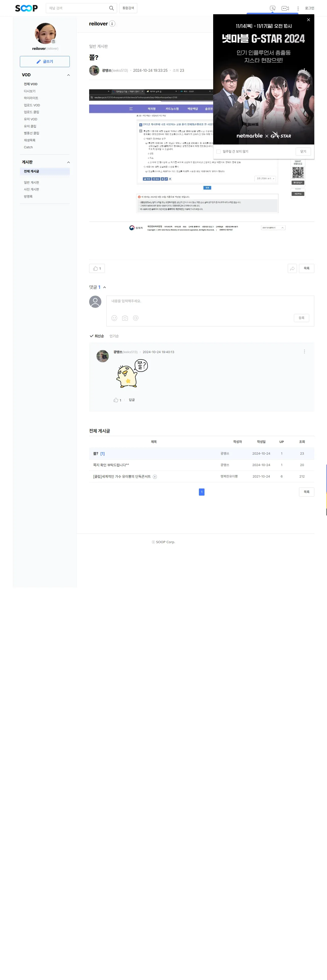
Task: Open 업로드 클립 in sidebar
Action: point(32,112)
